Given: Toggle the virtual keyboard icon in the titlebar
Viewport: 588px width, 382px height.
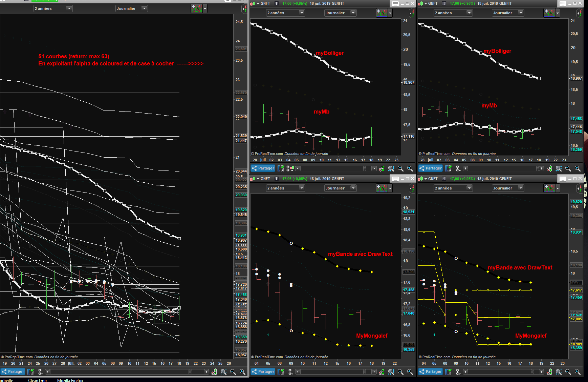Looking at the screenshot, I should [395, 3].
